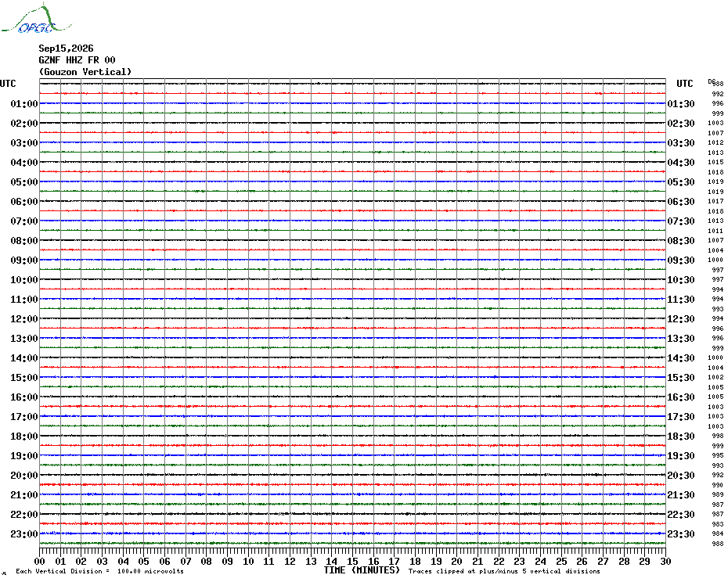The width and height of the screenshot is (728, 582).
Task: Select the 1019 value beside 05:30
Action: 715,182
